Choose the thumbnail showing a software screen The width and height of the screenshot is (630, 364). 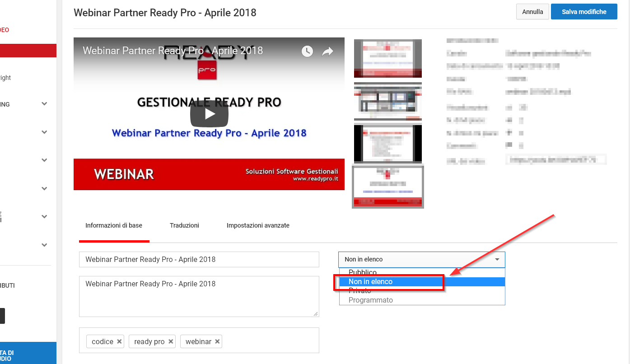[x=388, y=102]
